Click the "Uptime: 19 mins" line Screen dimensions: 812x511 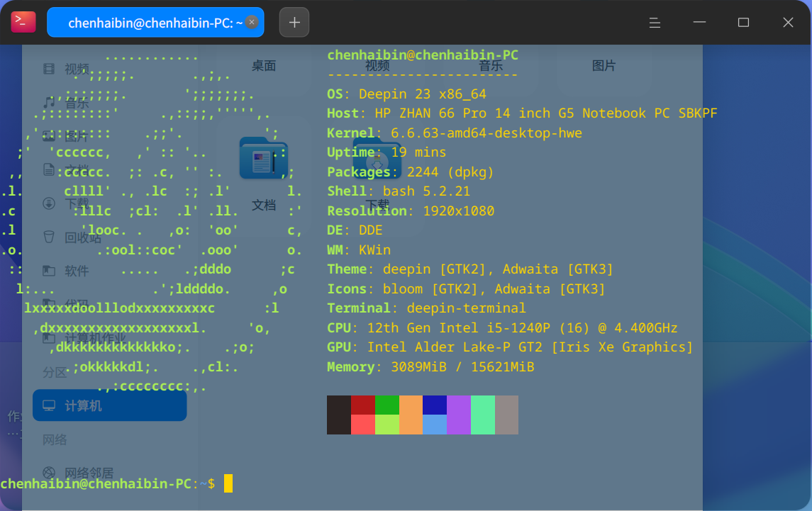[x=386, y=152]
